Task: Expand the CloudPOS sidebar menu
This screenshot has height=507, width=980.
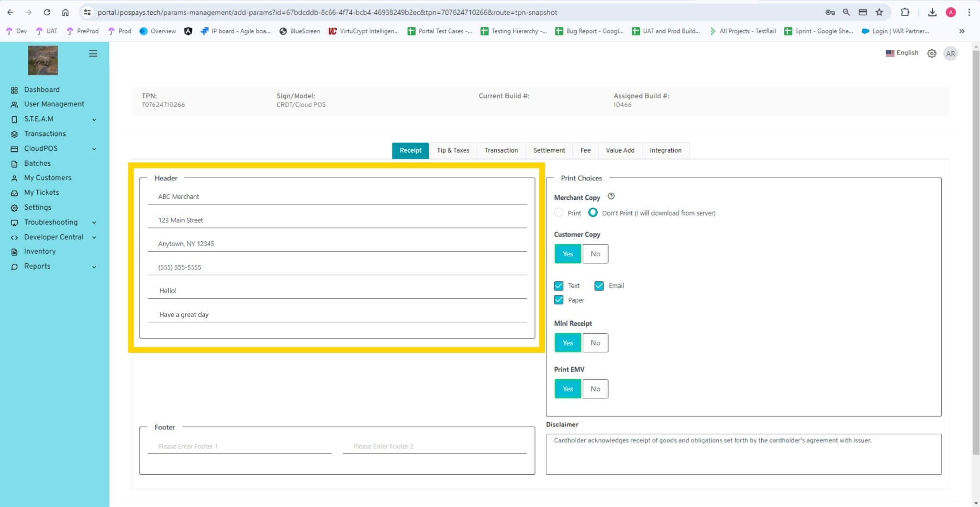Action: [94, 149]
